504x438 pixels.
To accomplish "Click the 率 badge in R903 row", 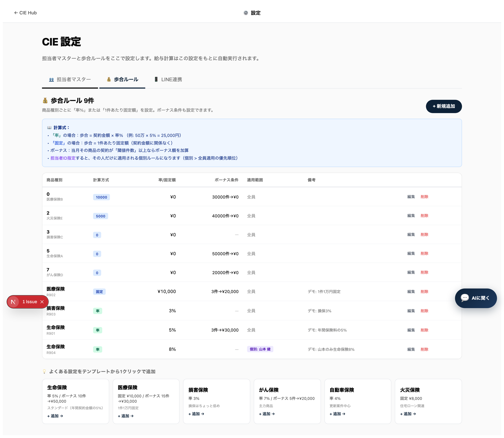I will tap(97, 311).
